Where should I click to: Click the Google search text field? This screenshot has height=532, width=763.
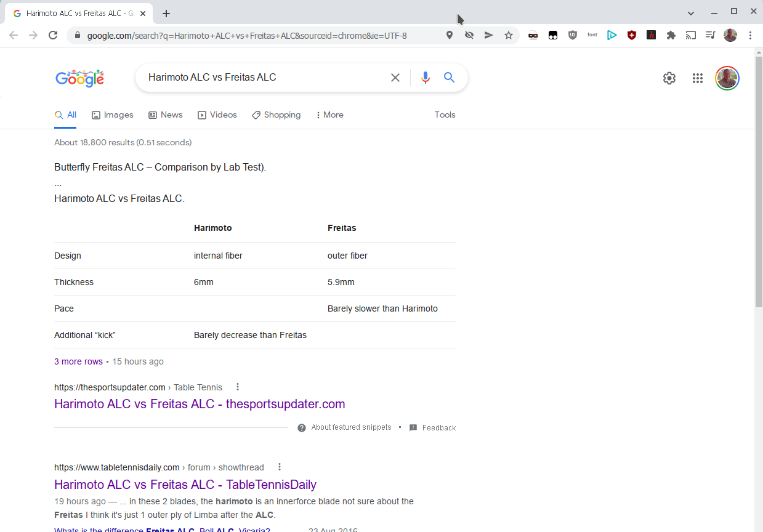pyautogui.click(x=265, y=78)
